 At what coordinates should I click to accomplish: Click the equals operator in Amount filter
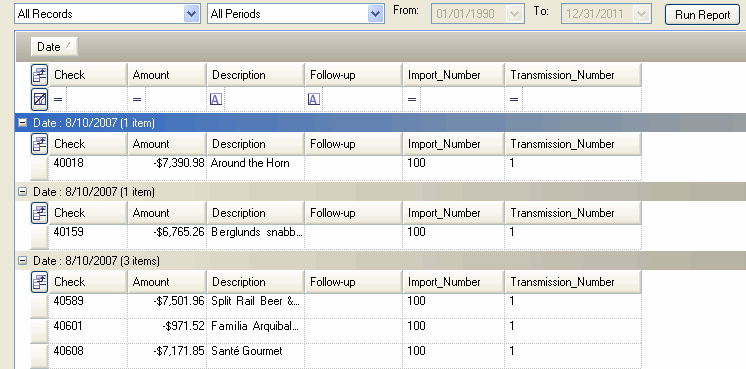click(137, 99)
